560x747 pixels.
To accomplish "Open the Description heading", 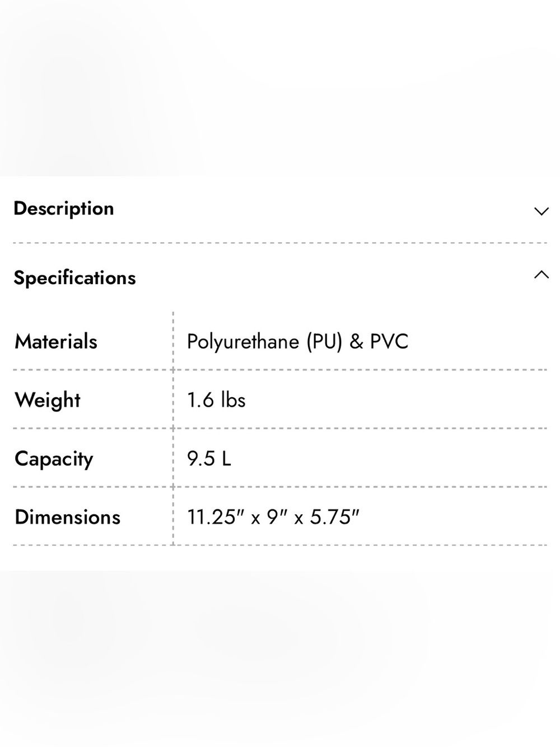I will (64, 208).
